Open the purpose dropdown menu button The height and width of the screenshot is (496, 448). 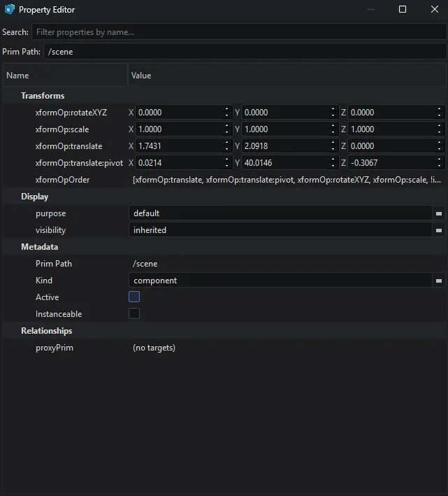point(438,213)
